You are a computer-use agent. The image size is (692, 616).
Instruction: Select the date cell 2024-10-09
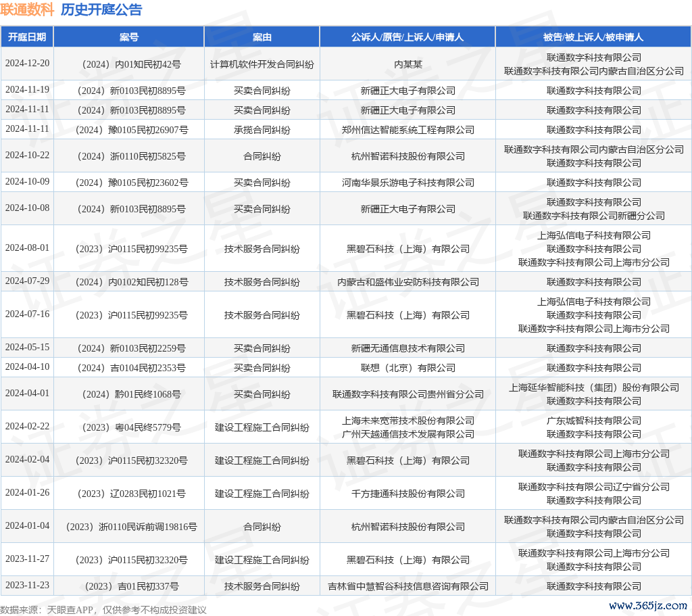(x=27, y=181)
